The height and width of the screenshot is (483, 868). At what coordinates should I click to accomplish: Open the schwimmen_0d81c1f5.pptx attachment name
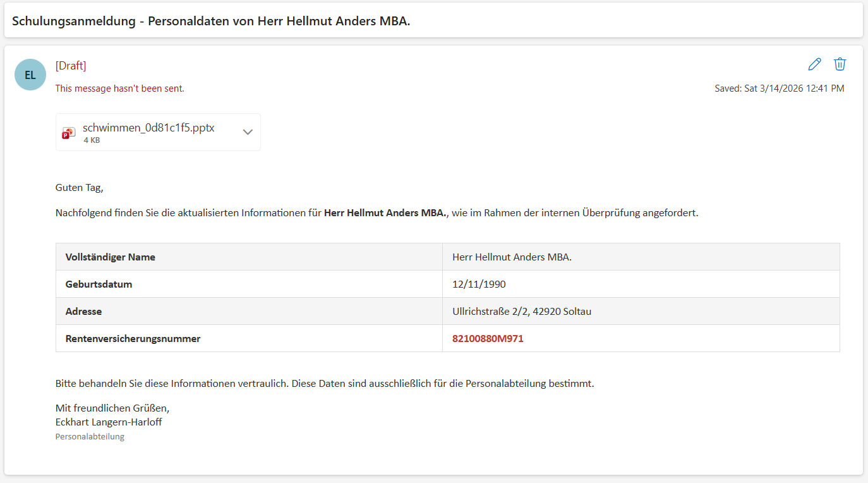[x=148, y=128]
